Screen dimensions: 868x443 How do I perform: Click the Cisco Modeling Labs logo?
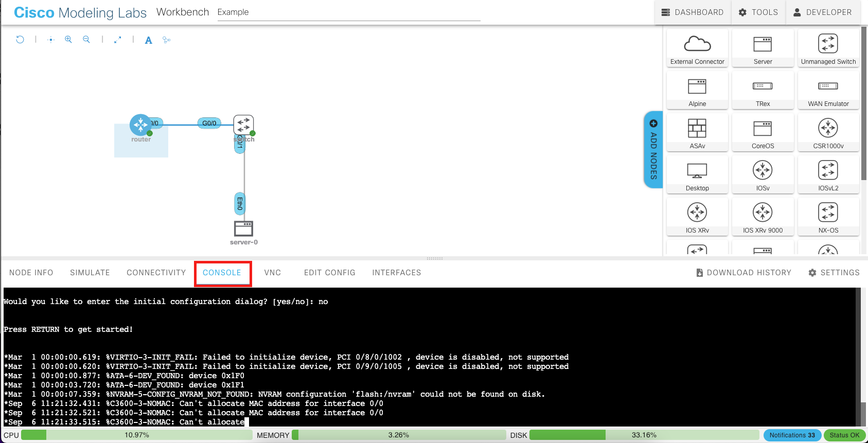(x=80, y=12)
